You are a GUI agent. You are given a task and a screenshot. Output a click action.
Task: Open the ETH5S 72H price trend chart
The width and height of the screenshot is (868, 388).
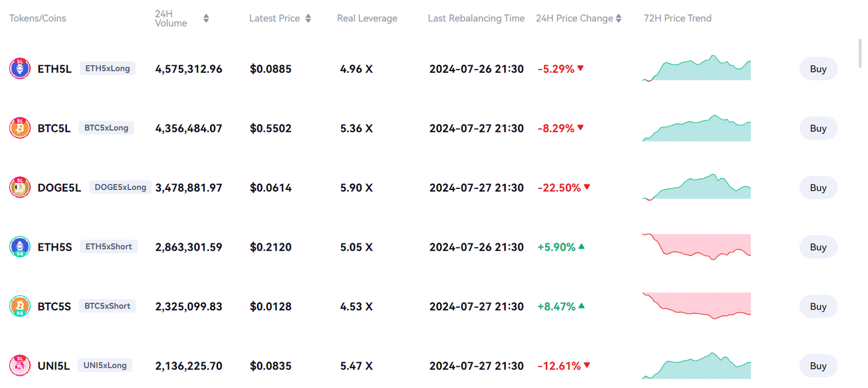[697, 246]
